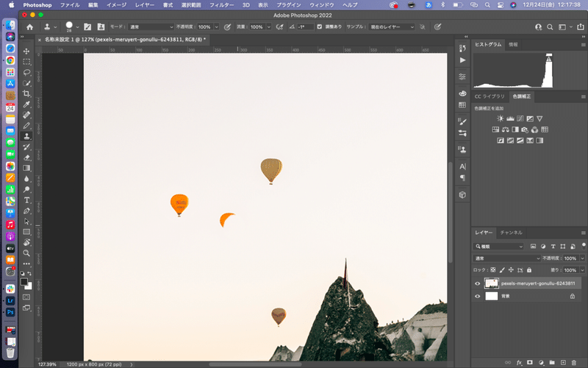Toggle layer filtering on/off switch
This screenshot has height=368, width=588.
pyautogui.click(x=584, y=246)
